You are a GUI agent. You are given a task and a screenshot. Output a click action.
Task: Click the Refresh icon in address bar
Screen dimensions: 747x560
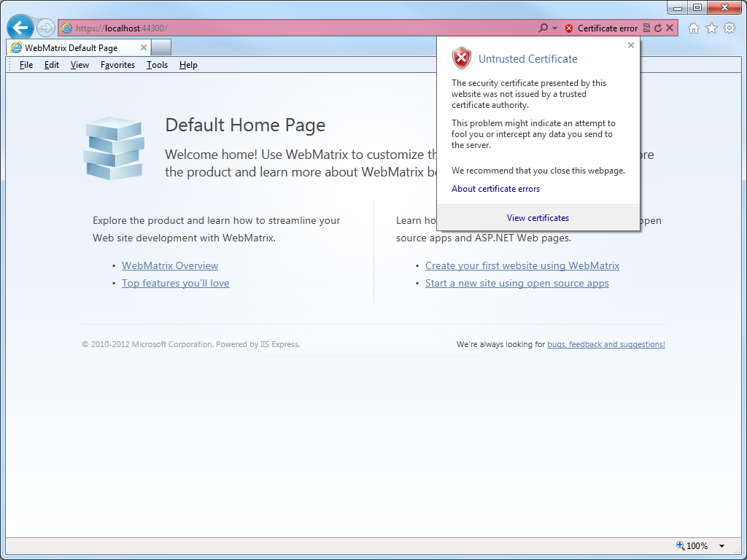point(658,28)
